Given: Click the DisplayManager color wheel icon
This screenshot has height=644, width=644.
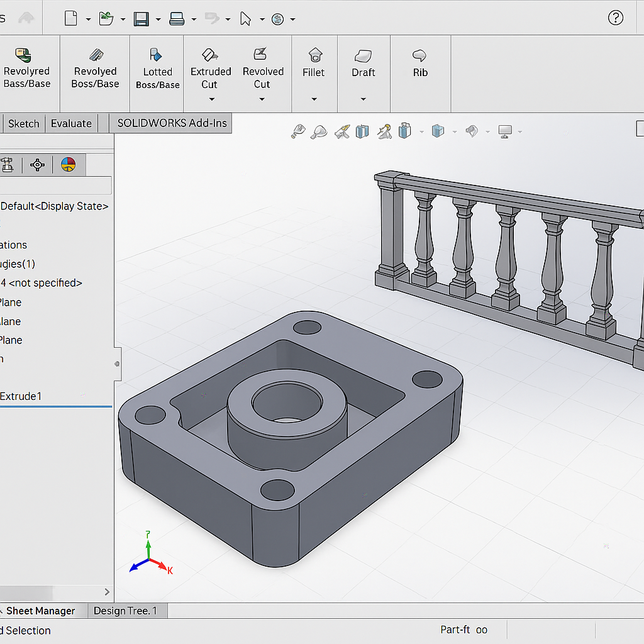Looking at the screenshot, I should pyautogui.click(x=68, y=165).
